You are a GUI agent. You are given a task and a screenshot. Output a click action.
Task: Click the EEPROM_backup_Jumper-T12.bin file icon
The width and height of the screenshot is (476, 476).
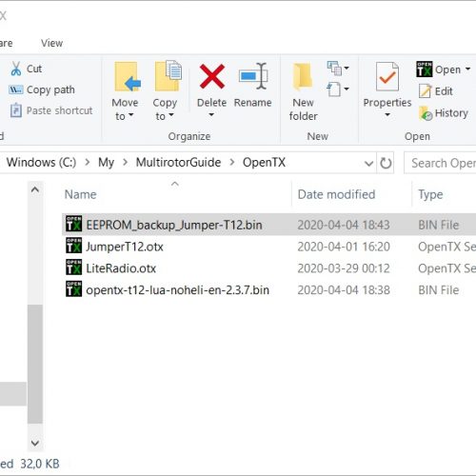[x=73, y=224]
